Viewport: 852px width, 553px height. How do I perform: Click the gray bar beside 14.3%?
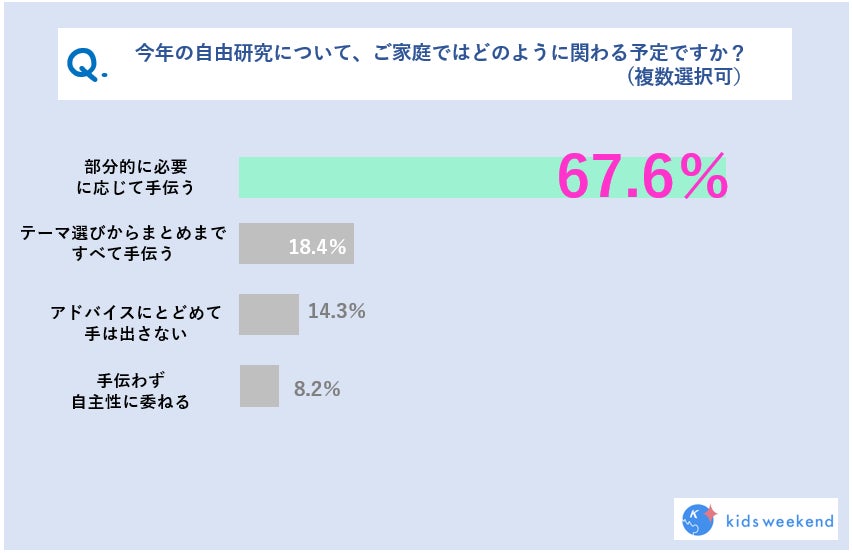coord(268,313)
